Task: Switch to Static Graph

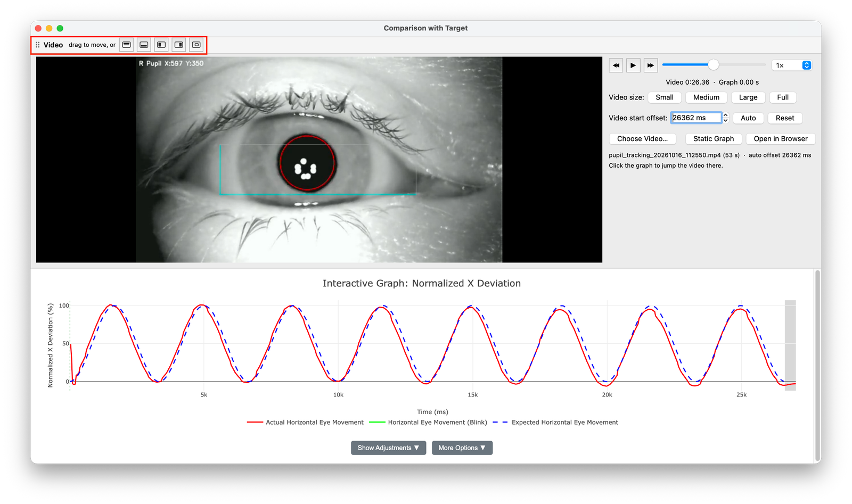Action: pos(714,139)
